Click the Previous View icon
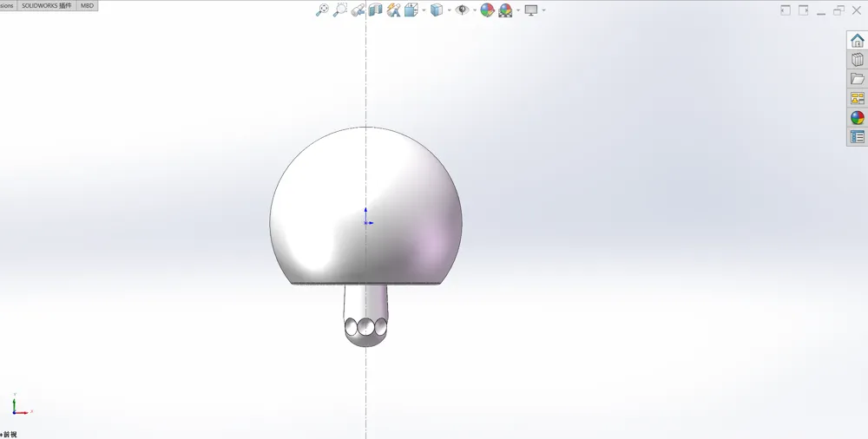The image size is (868, 439). tap(358, 10)
